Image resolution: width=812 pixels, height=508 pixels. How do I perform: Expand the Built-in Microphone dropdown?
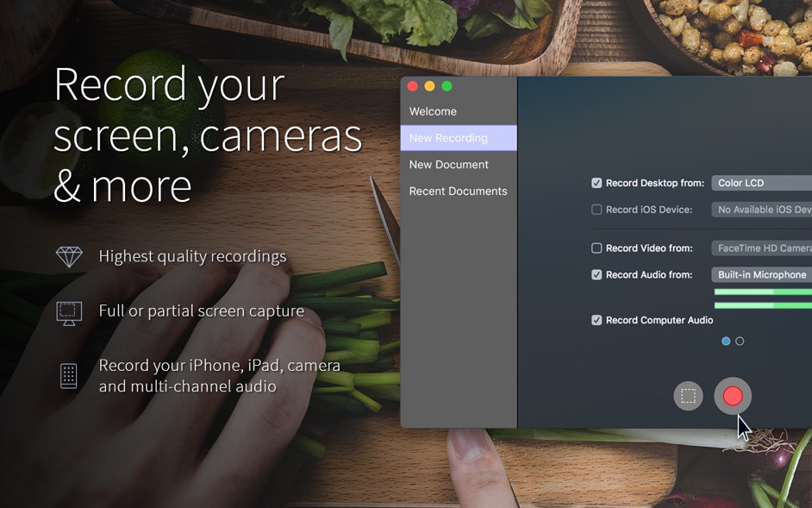click(x=761, y=275)
